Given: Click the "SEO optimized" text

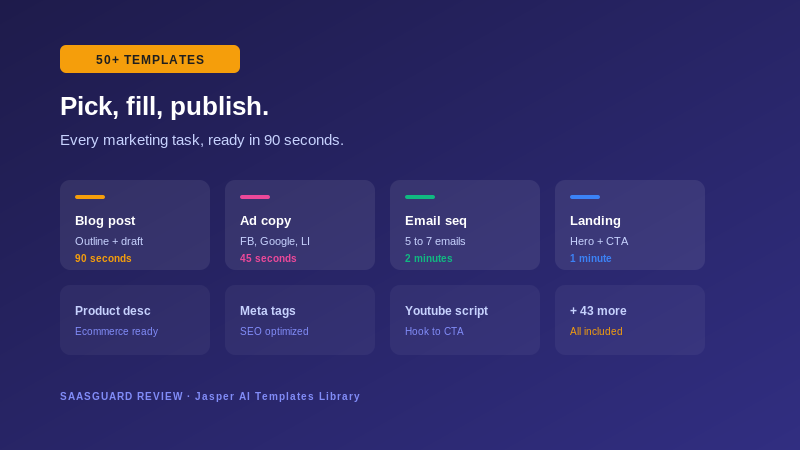Looking at the screenshot, I should coord(274,331).
